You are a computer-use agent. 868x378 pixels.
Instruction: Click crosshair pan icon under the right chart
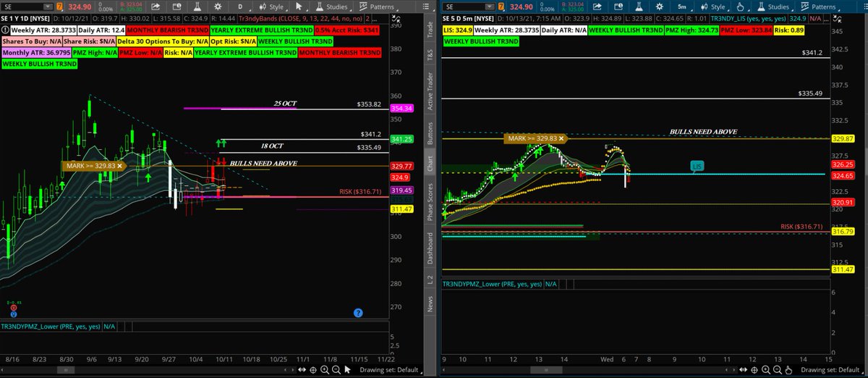click(x=754, y=370)
